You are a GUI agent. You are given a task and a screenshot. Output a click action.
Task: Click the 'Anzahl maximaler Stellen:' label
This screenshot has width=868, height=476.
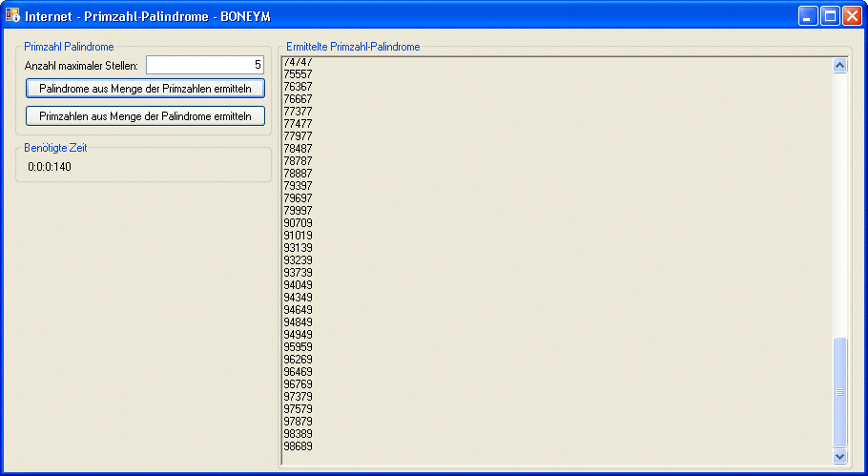[81, 66]
